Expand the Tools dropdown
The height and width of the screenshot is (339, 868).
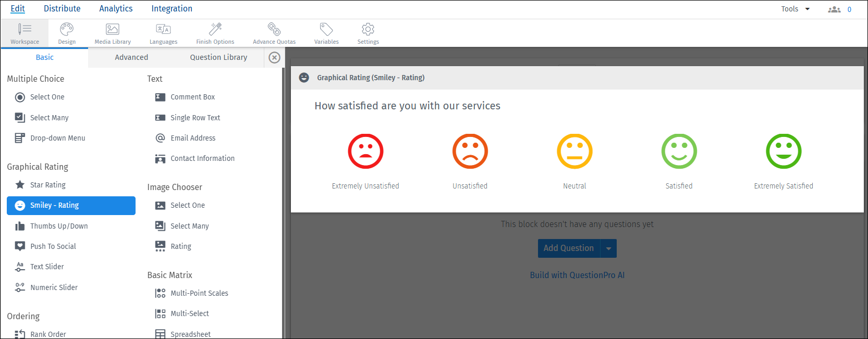(x=795, y=9)
